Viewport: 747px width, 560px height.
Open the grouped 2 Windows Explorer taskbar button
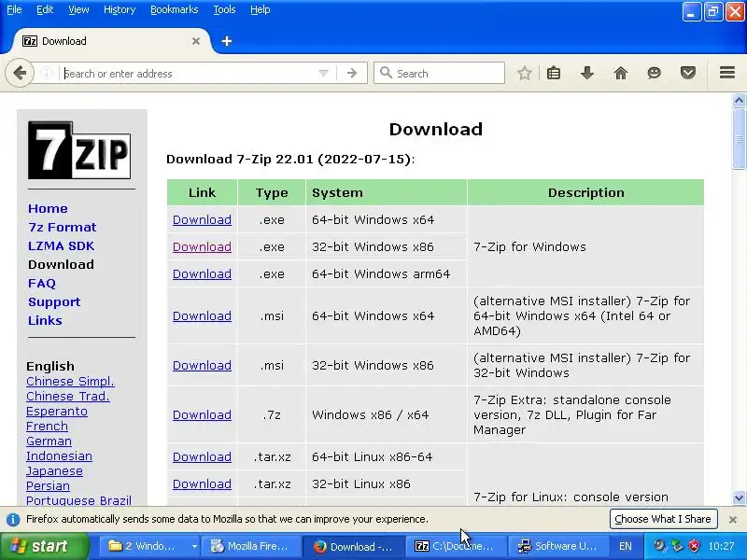(x=148, y=546)
